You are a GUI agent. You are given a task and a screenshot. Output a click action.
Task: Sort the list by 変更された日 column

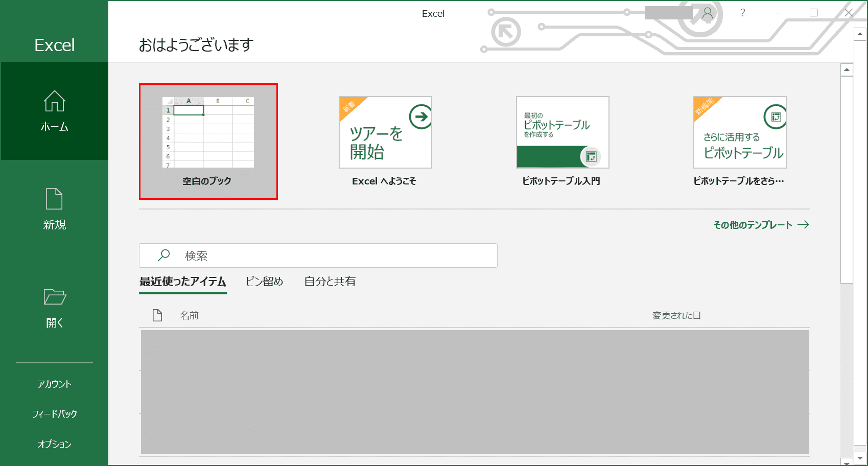(x=676, y=316)
